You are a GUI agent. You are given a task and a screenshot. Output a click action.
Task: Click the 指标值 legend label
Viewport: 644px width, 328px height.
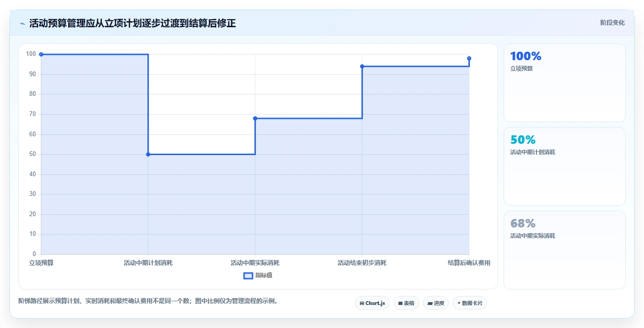coord(264,275)
